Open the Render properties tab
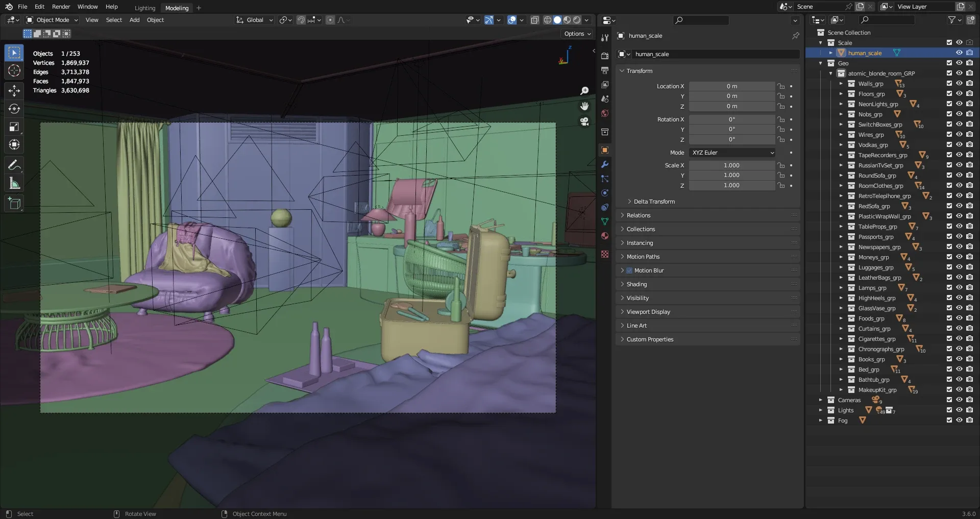The height and width of the screenshot is (519, 980). [605, 56]
